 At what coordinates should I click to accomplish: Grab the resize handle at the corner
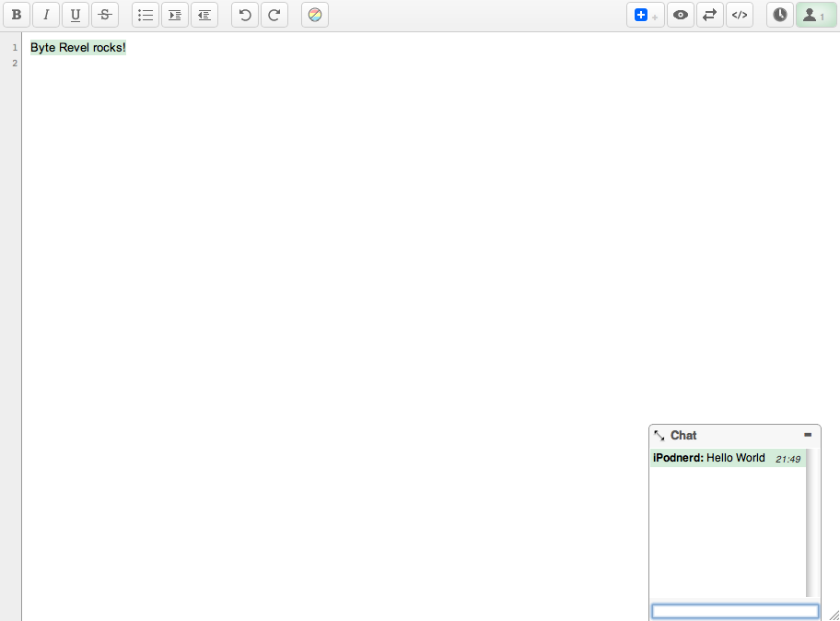click(834, 615)
